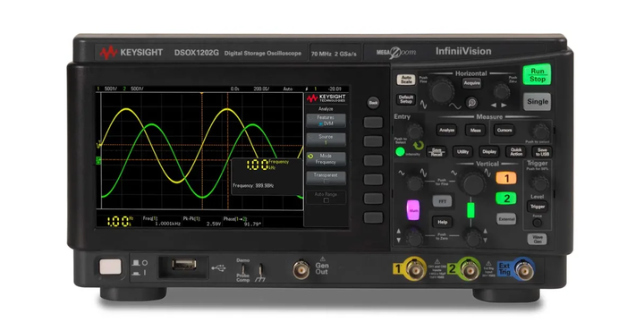Screen dimensions: 644x322
Task: Toggle channel 1 with the orange button
Action: click(x=506, y=178)
